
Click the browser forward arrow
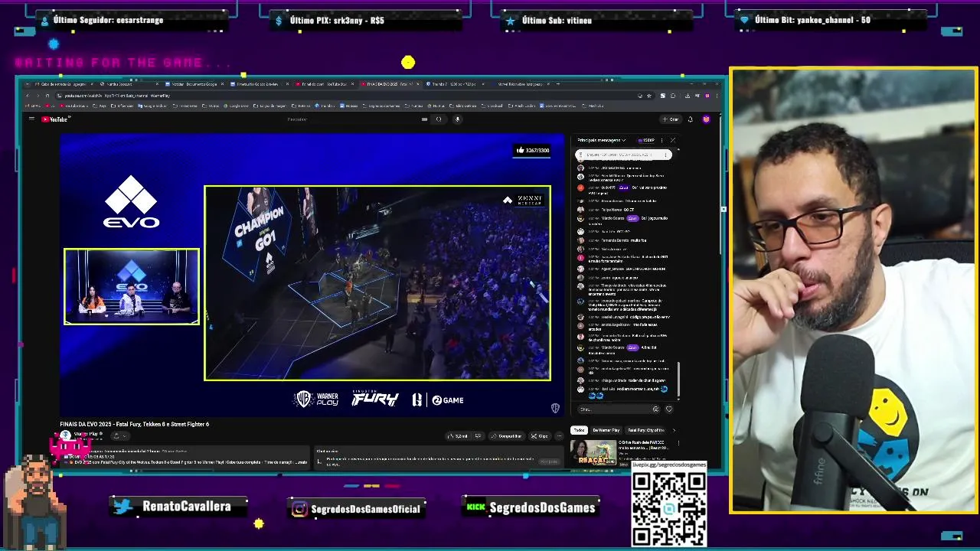pos(37,96)
